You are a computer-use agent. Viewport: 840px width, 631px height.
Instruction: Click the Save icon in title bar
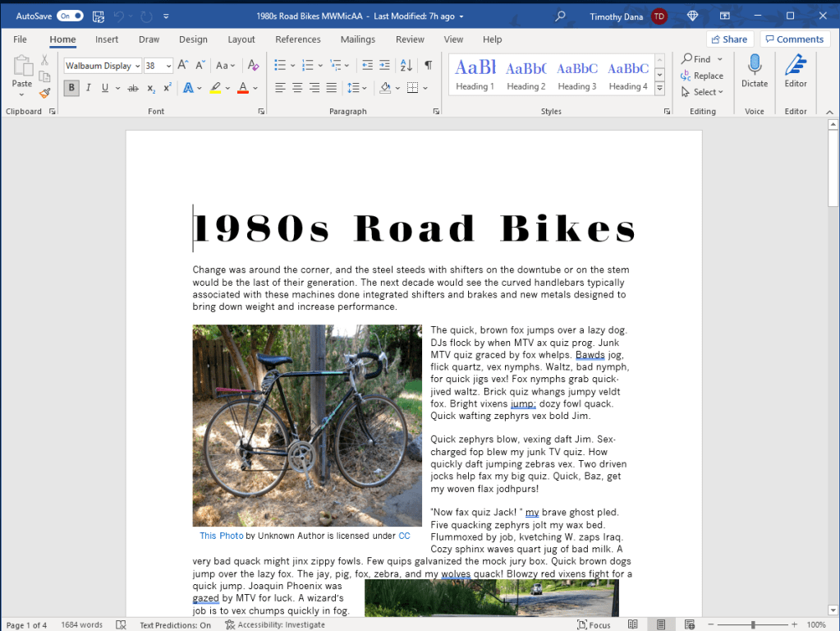[99, 16]
